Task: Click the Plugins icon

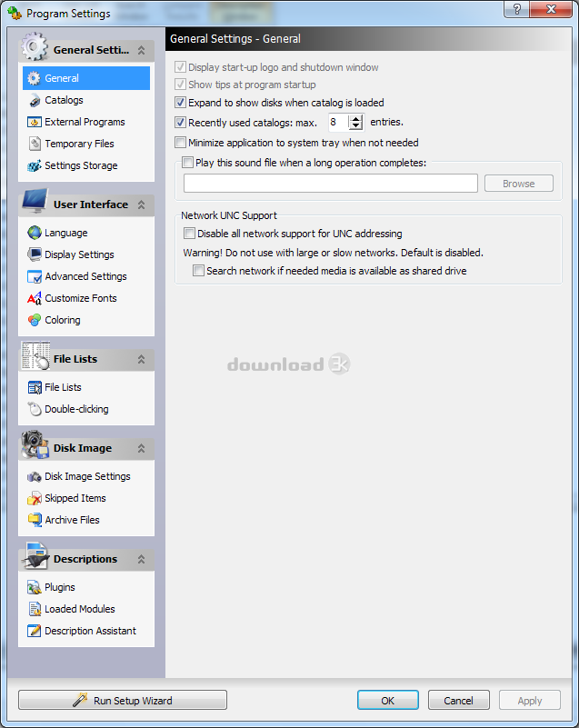Action: 35,587
